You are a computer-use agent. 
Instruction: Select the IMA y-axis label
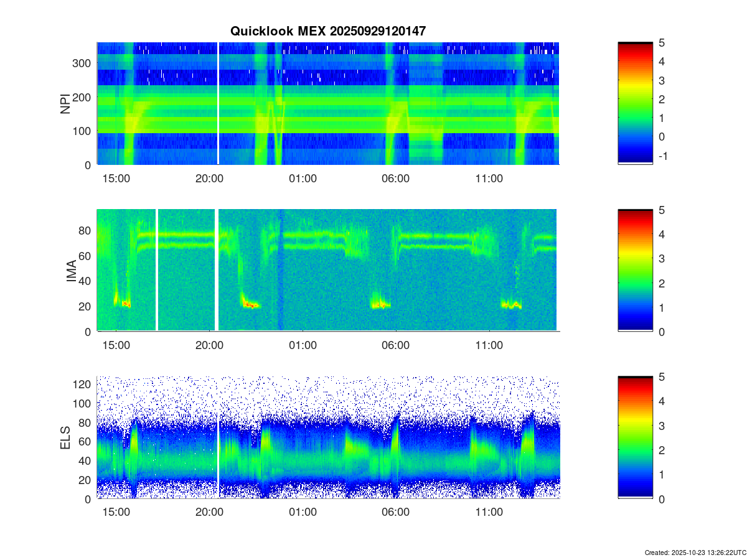[x=71, y=271]
